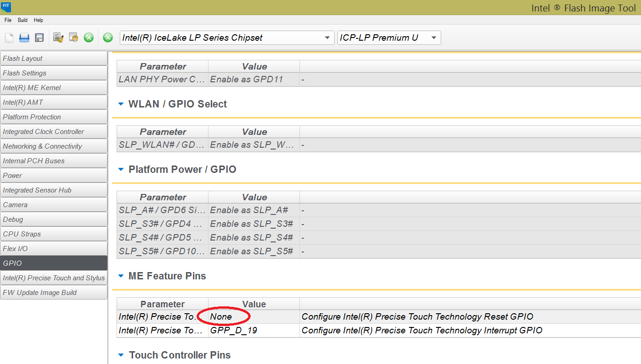This screenshot has width=641, height=364.
Task: Switch to the Flash Settings tab
Action: 54,73
